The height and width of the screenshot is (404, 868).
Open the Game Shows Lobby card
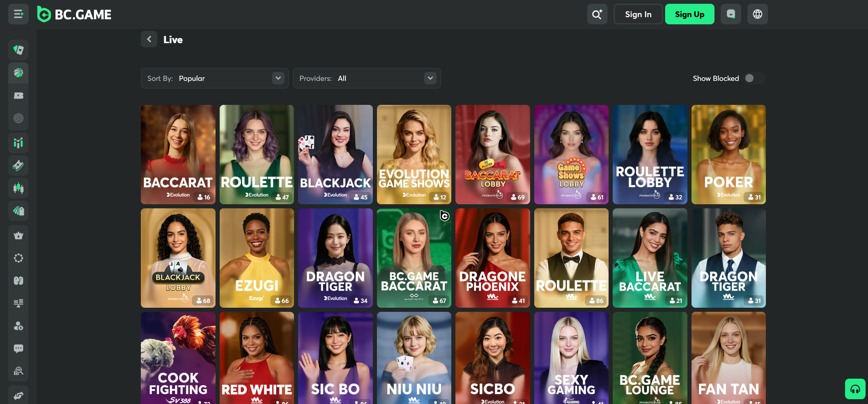click(571, 155)
